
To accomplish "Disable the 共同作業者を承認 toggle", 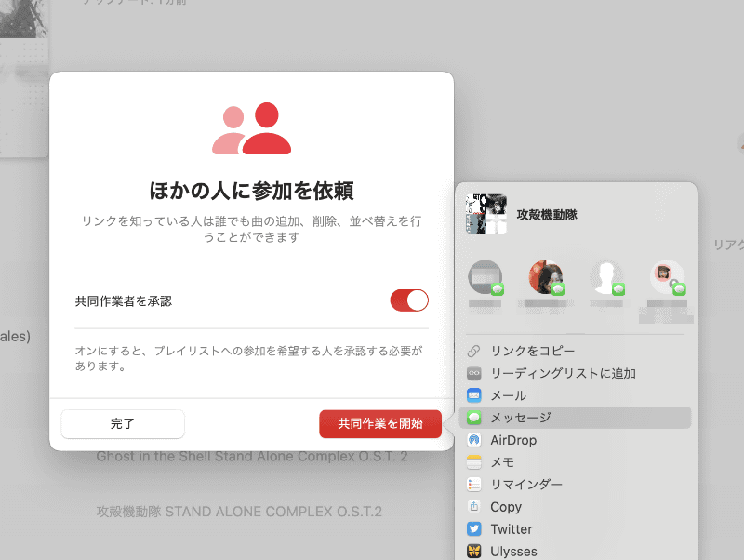I will coord(409,300).
